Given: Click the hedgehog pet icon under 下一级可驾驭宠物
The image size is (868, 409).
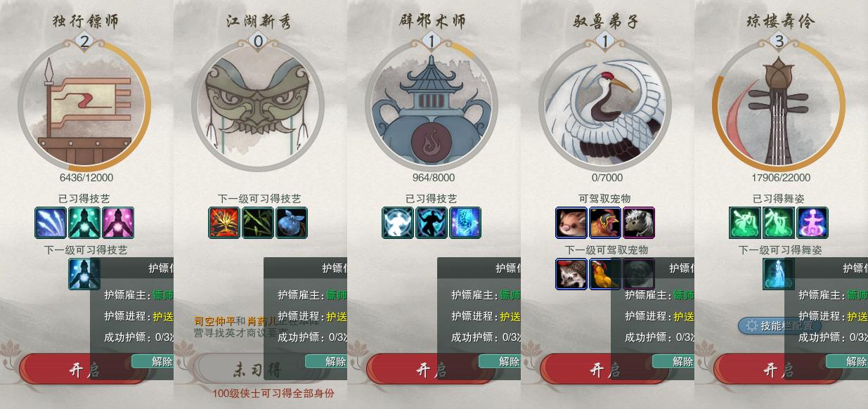Looking at the screenshot, I should pos(571,274).
